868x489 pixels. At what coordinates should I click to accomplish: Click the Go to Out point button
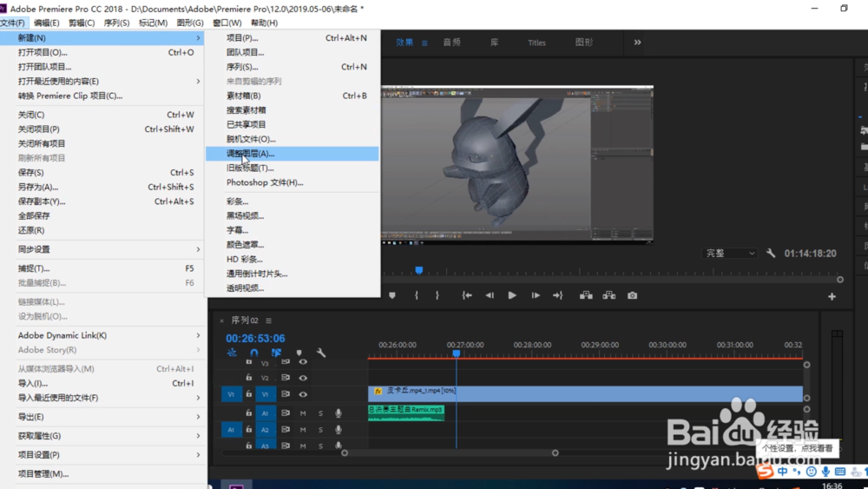click(558, 295)
